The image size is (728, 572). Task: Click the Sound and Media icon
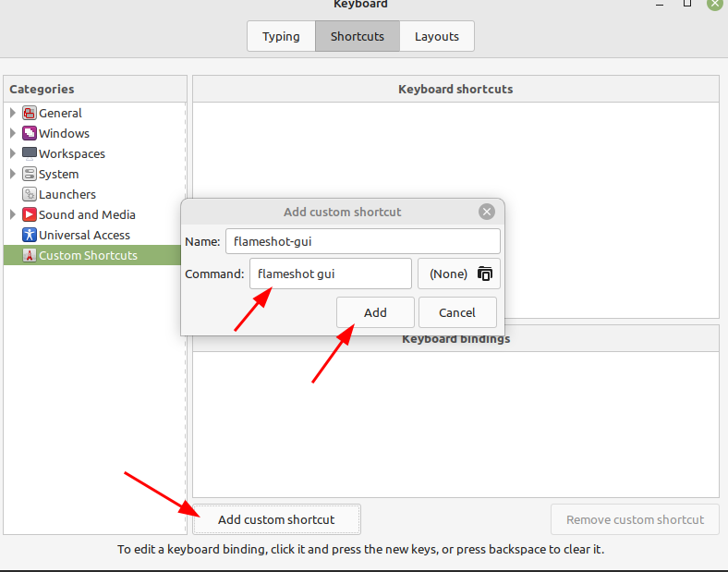[29, 214]
